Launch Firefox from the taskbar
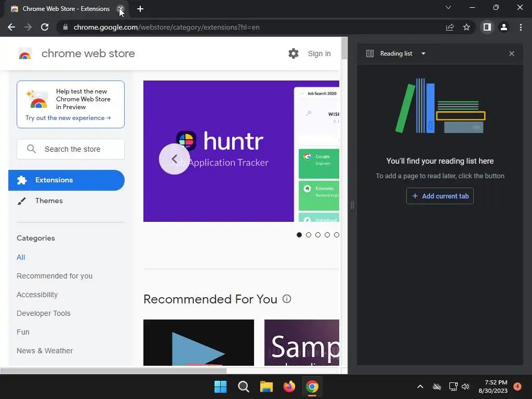532x399 pixels. pos(289,387)
